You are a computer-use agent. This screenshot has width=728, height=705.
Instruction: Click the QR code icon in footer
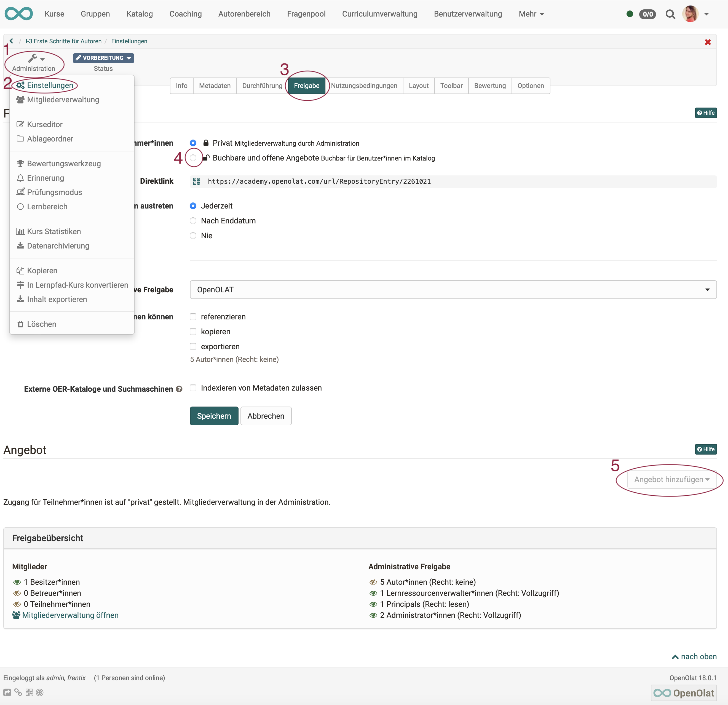point(29,692)
